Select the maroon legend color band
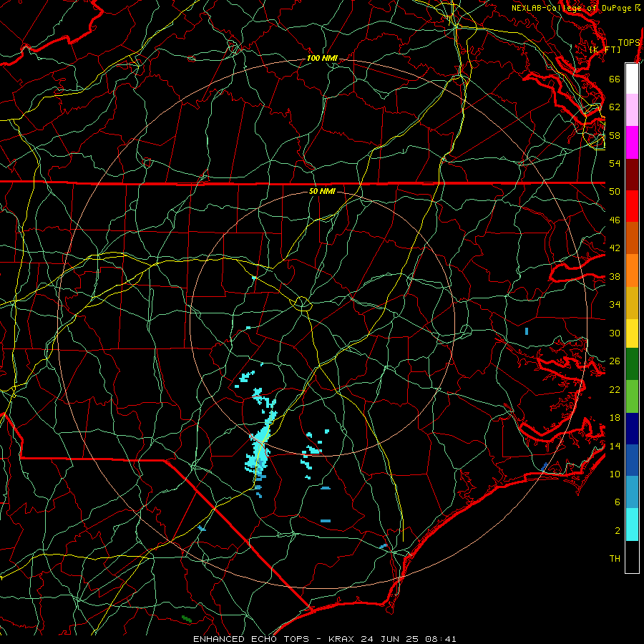This screenshot has height=644, width=644. pyautogui.click(x=632, y=175)
